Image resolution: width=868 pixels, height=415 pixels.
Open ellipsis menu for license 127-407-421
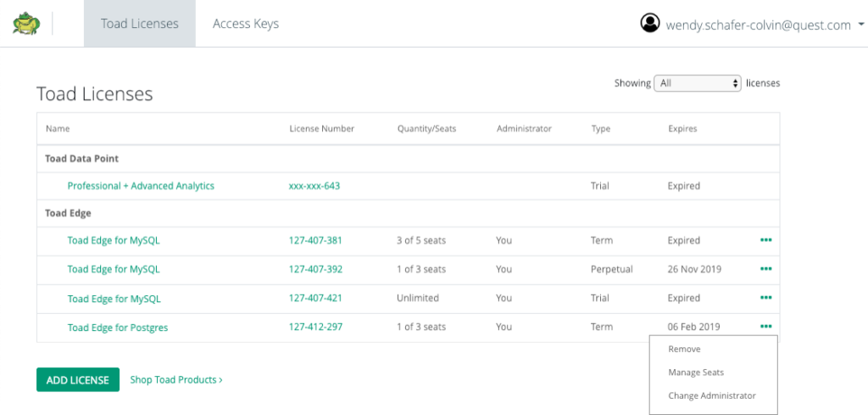point(766,298)
